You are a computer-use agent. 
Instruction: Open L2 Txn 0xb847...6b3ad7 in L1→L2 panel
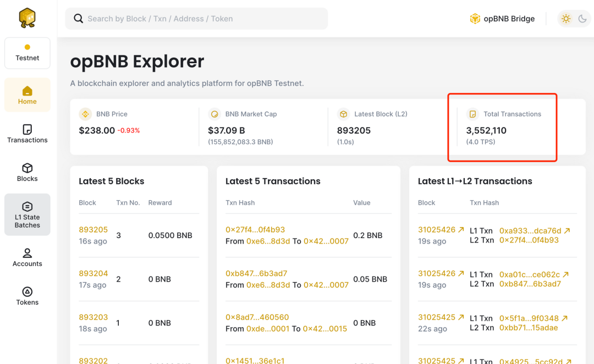coord(530,284)
